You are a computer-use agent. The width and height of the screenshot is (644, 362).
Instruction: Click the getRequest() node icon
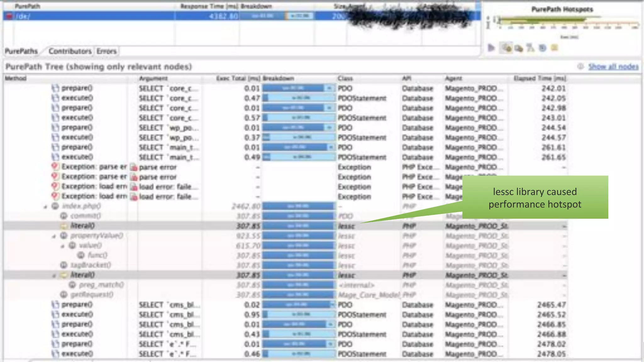click(x=64, y=295)
